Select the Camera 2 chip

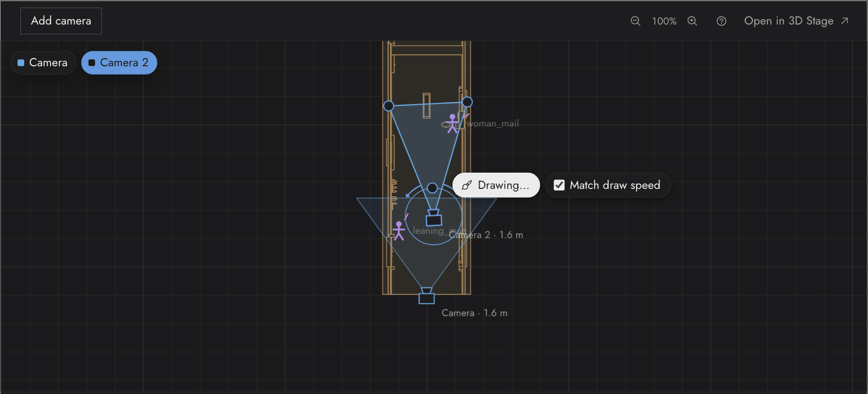tap(119, 63)
